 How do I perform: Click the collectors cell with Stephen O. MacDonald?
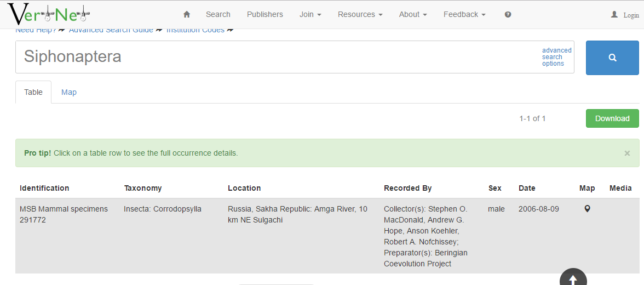(x=426, y=236)
